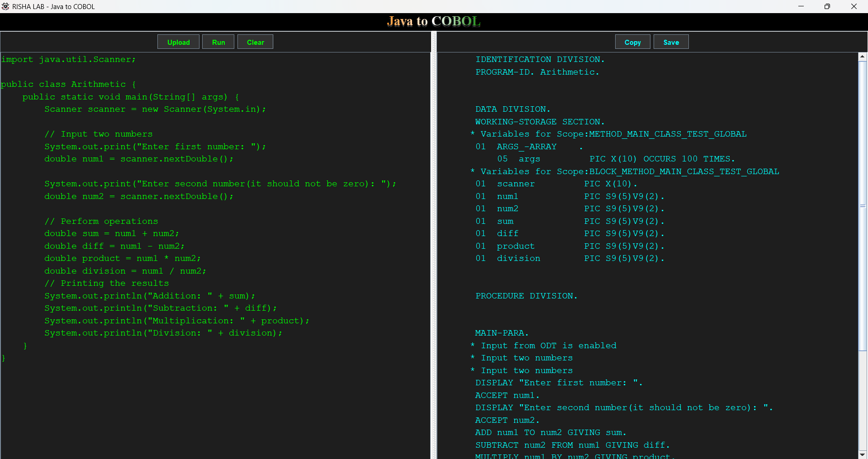Click the 'double diff = num1 - num2;' line
This screenshot has width=868, height=459.
click(114, 246)
